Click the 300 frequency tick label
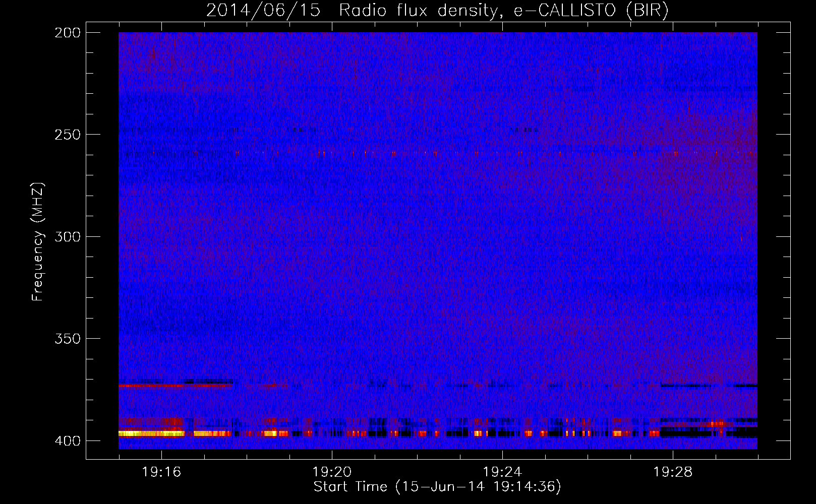816x504 pixels. click(68, 236)
